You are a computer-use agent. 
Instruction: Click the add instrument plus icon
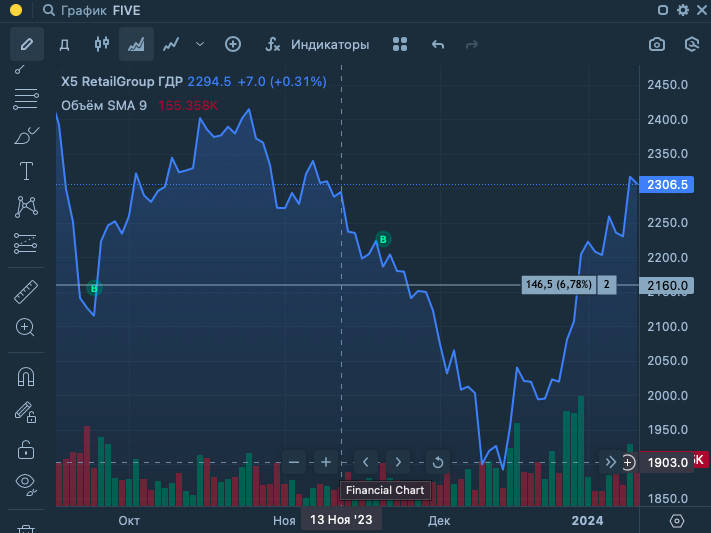[x=233, y=44]
